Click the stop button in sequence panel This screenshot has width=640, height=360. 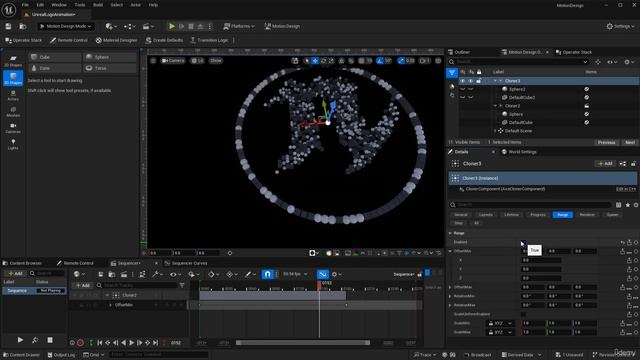[x=50, y=340]
